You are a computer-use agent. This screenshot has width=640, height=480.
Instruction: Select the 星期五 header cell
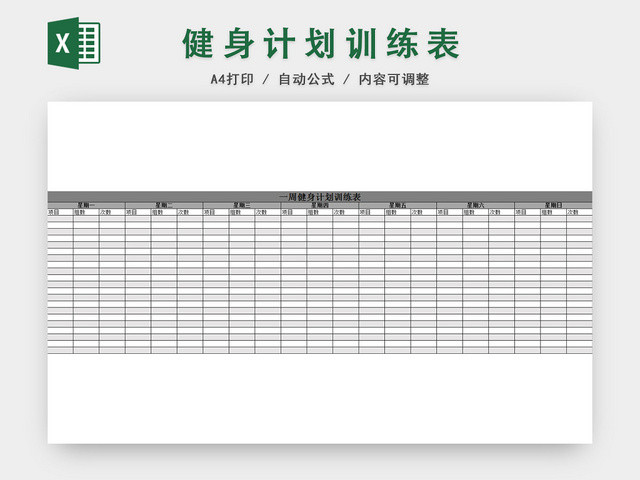(x=398, y=205)
